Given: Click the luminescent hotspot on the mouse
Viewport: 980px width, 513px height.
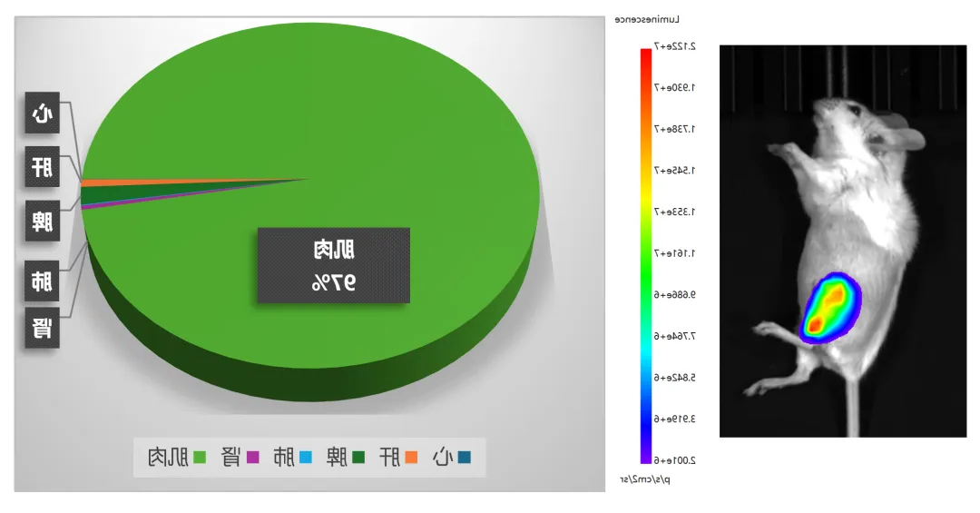Looking at the screenshot, I should pyautogui.click(x=828, y=309).
